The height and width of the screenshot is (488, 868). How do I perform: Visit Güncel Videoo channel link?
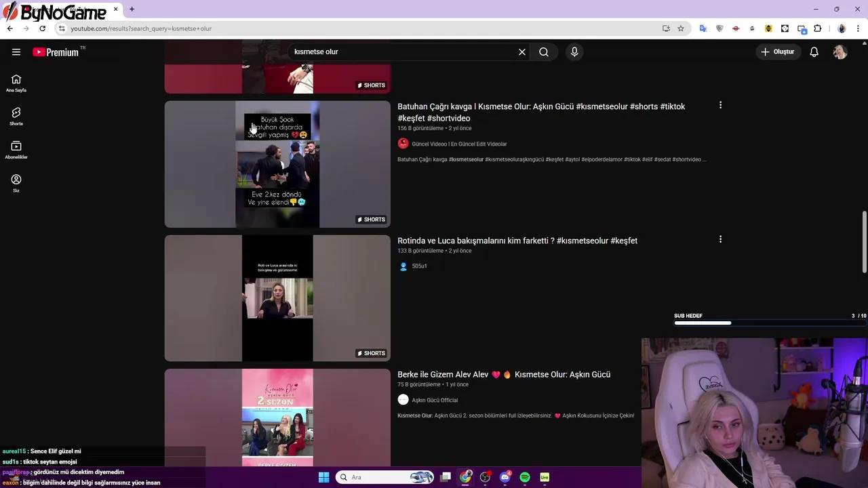coord(459,144)
